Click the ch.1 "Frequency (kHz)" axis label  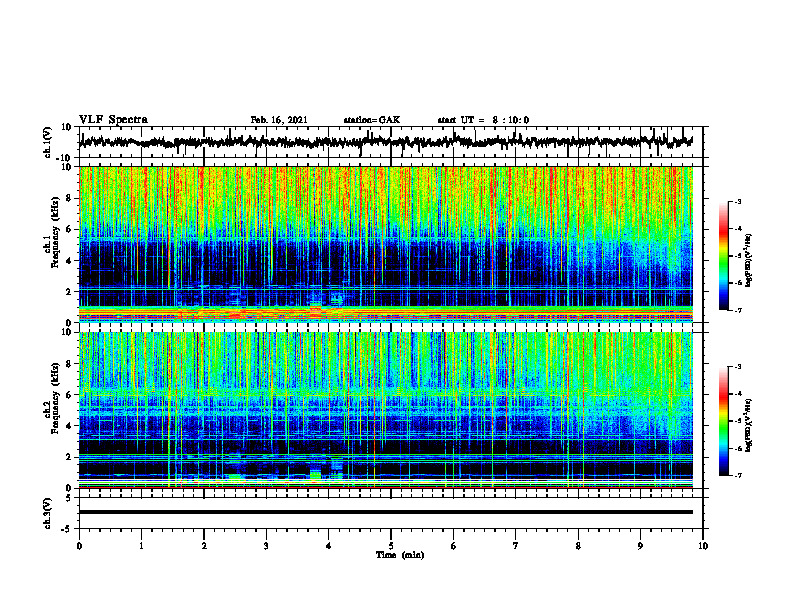pos(55,233)
